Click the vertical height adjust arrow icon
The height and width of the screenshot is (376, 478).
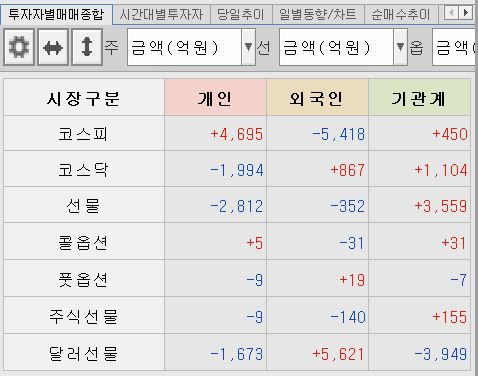coord(87,47)
